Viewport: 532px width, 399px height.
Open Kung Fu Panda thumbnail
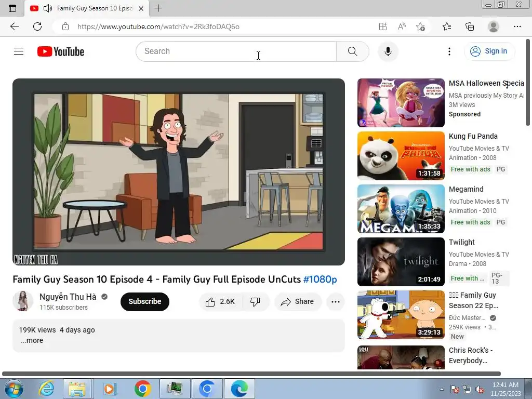(x=401, y=156)
